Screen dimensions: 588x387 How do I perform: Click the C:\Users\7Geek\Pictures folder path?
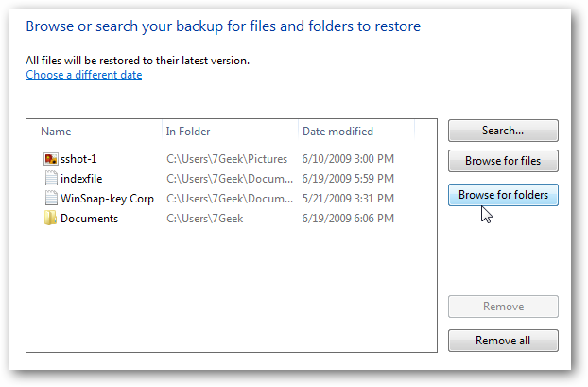point(228,159)
